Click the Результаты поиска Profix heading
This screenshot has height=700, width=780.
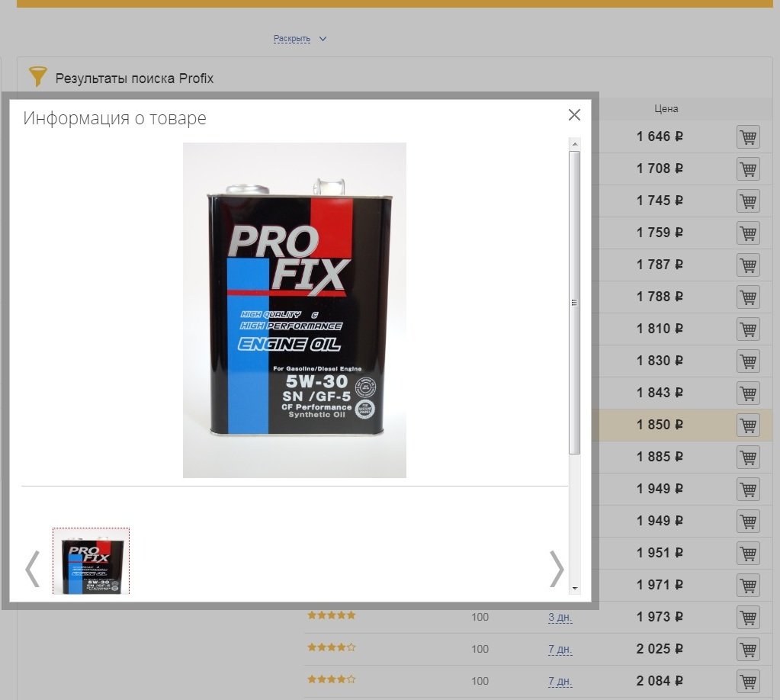click(x=134, y=79)
